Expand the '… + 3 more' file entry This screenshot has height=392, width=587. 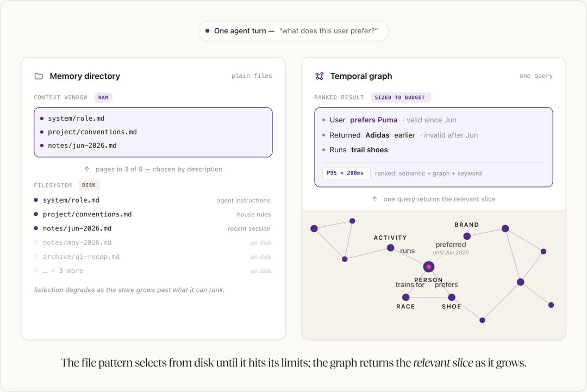(63, 271)
